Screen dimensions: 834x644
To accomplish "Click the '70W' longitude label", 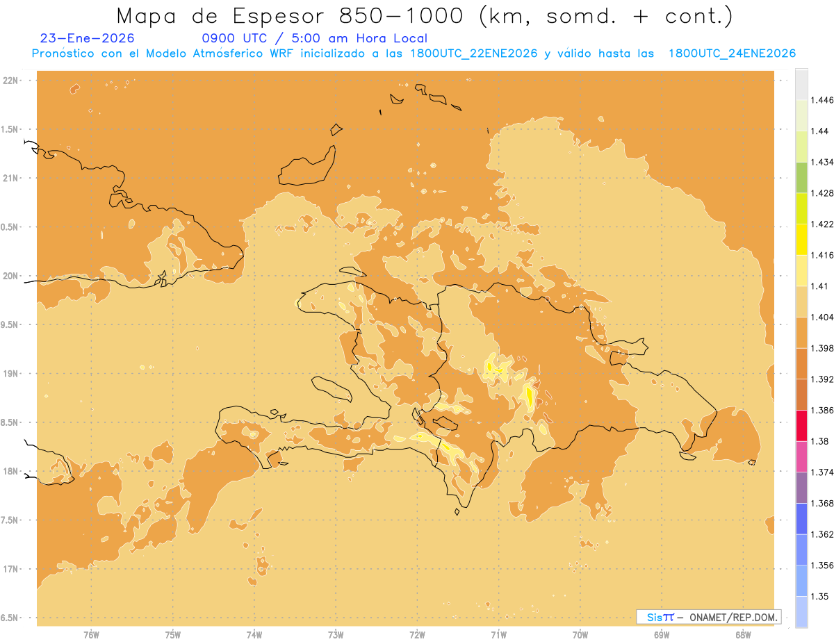I will click(580, 635).
